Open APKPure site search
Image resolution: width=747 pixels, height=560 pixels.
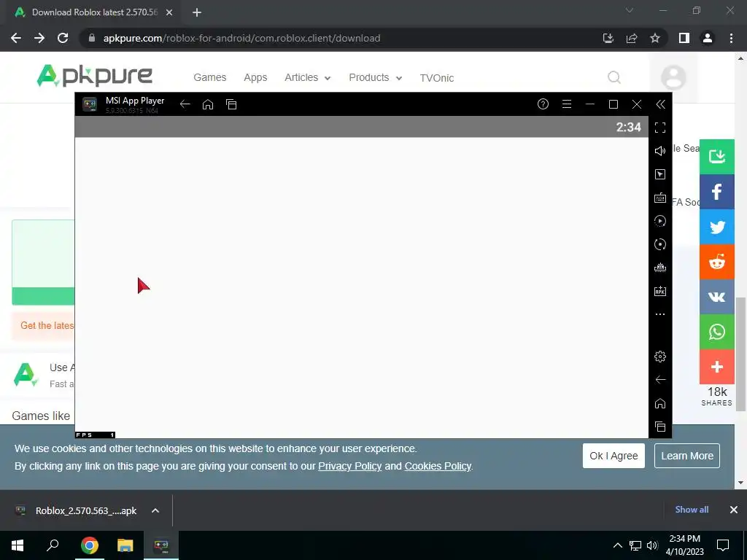[614, 77]
